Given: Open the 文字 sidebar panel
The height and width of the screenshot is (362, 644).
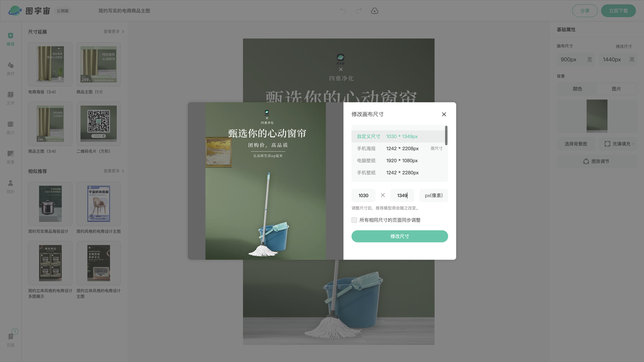Looking at the screenshot, I should click(x=10, y=98).
